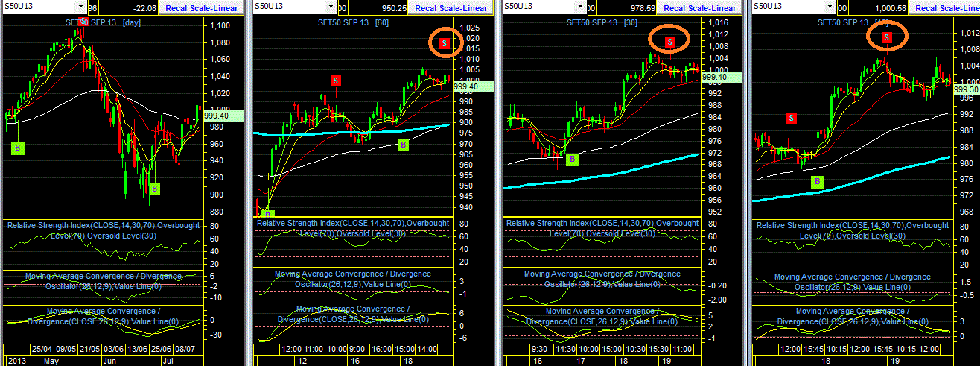This screenshot has width=980, height=366.
Task: Click MACD Oscillator label on day chart
Action: pos(103,281)
